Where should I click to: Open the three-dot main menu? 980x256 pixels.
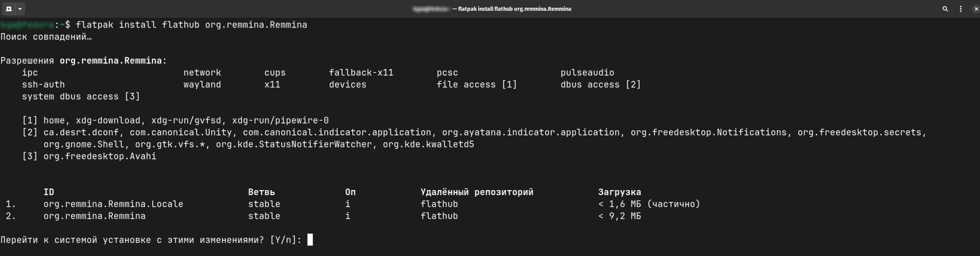[961, 9]
